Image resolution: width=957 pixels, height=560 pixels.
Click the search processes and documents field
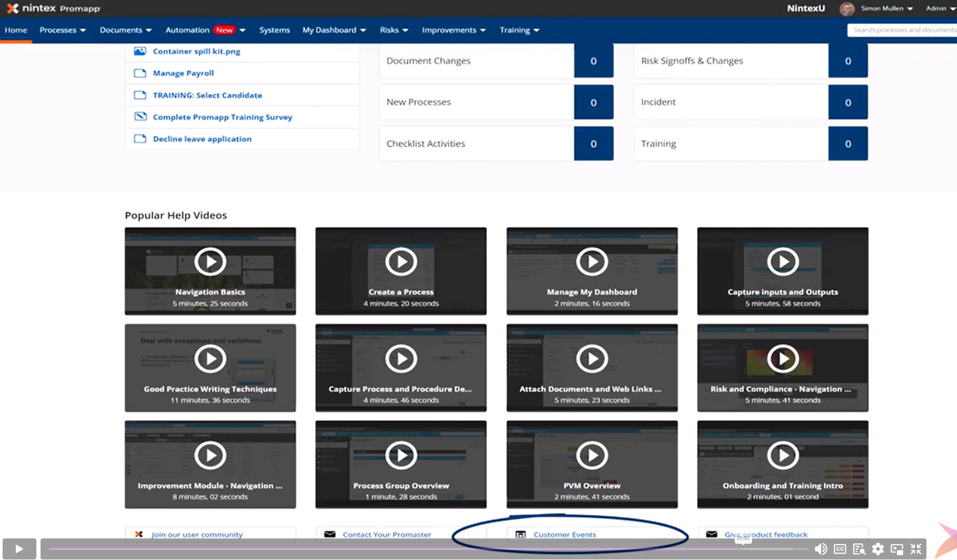[902, 30]
